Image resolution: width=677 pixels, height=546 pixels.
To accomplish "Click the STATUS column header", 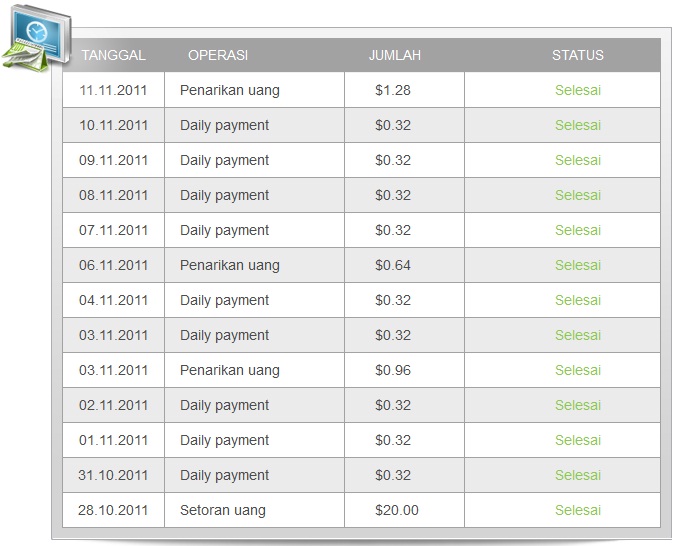I will 578,55.
